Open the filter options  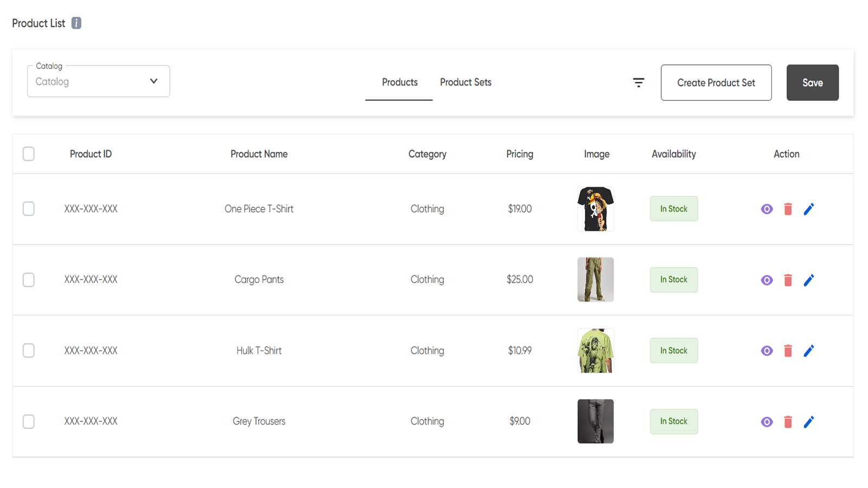click(640, 82)
